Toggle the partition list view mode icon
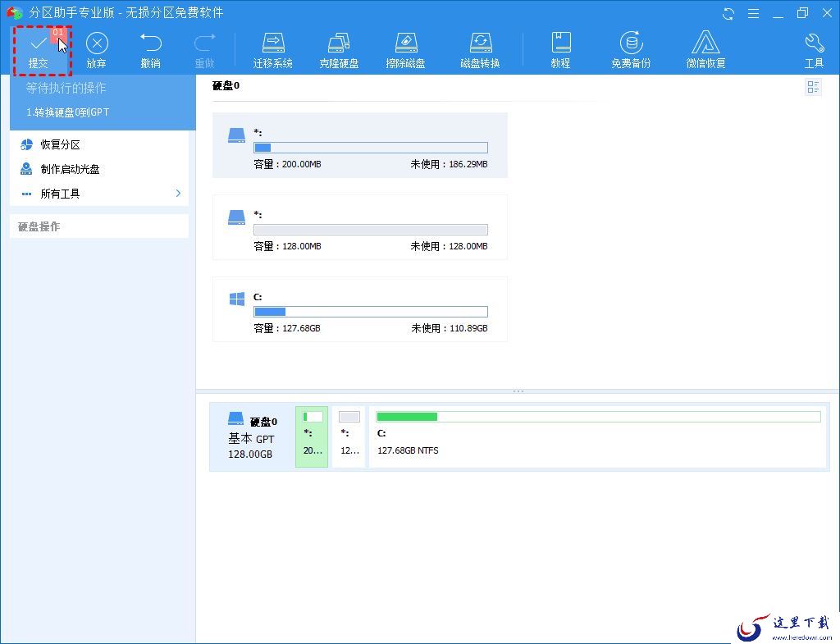The image size is (840, 644). (x=813, y=87)
